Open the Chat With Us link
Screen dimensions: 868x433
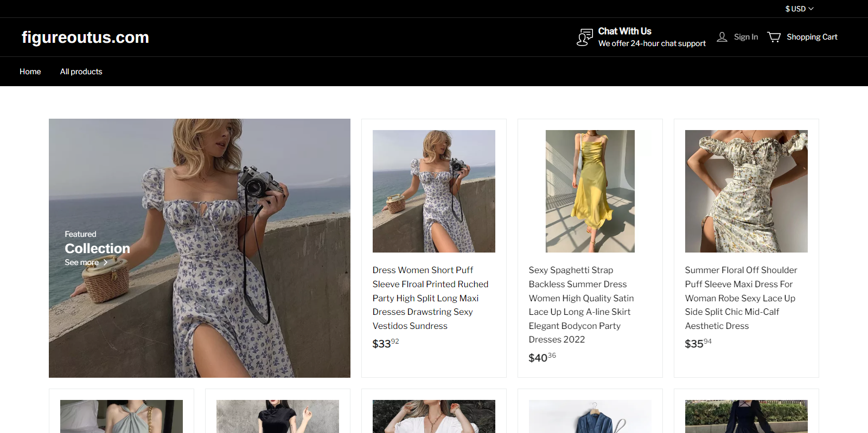624,31
